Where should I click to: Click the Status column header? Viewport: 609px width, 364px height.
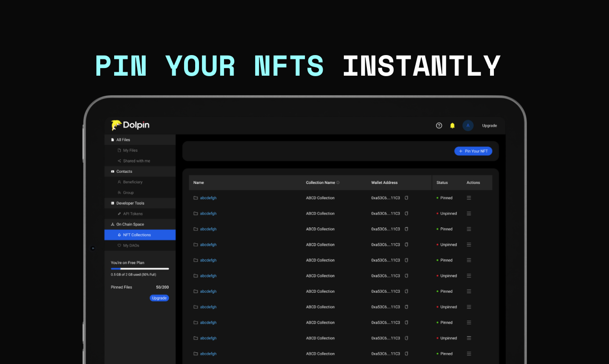(x=442, y=182)
